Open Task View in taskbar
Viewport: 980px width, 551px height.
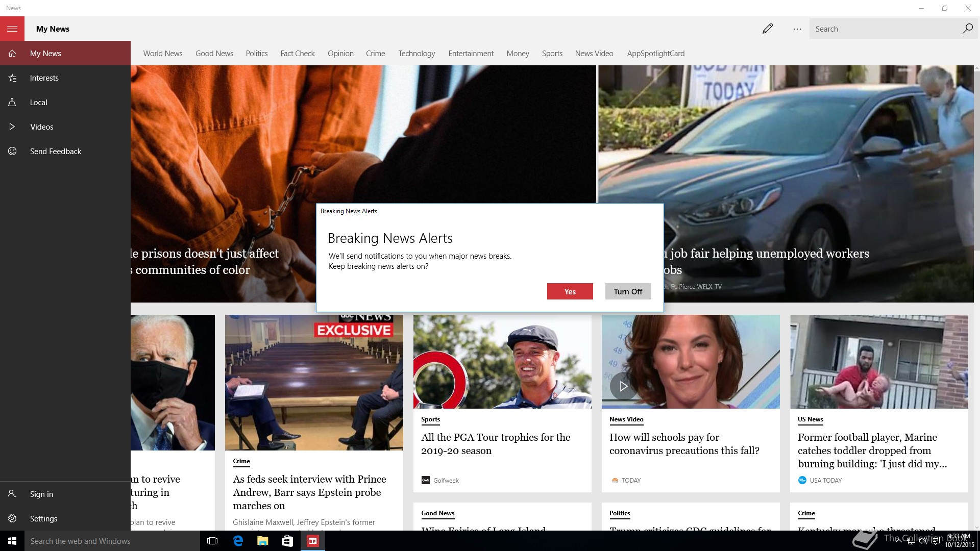tap(212, 541)
